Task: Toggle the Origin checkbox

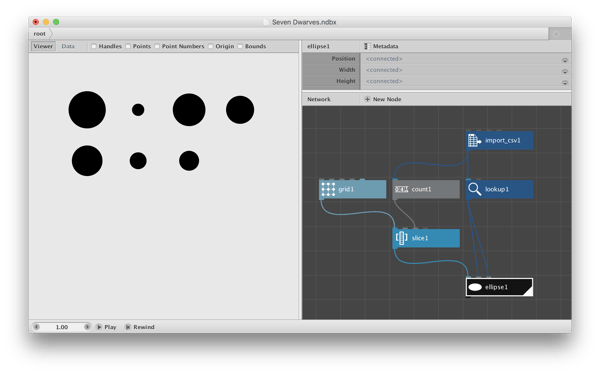Action: [210, 46]
